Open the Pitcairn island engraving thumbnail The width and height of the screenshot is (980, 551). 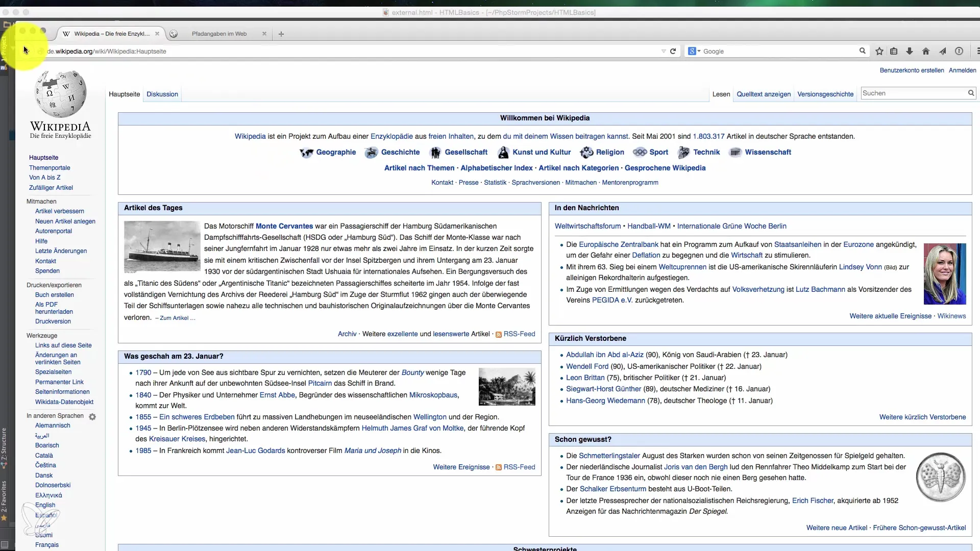click(x=507, y=387)
